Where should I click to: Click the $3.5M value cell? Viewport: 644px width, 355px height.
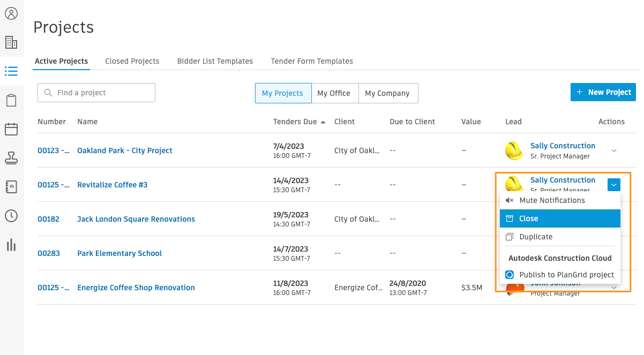(472, 288)
